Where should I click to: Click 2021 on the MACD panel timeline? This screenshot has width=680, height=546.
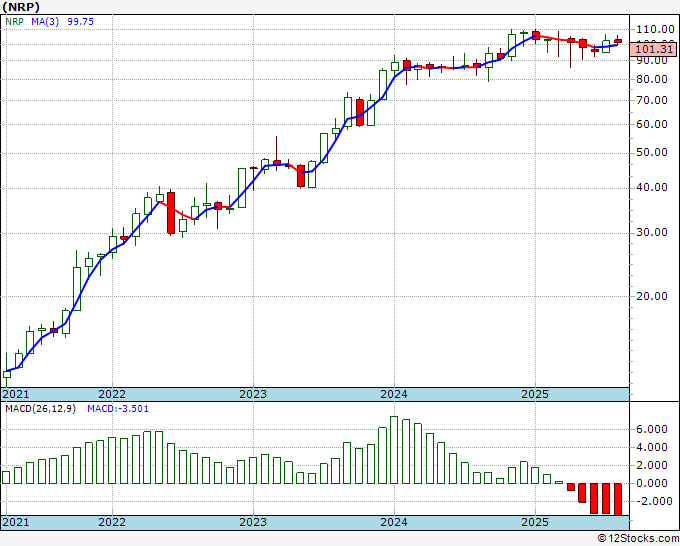click(16, 522)
